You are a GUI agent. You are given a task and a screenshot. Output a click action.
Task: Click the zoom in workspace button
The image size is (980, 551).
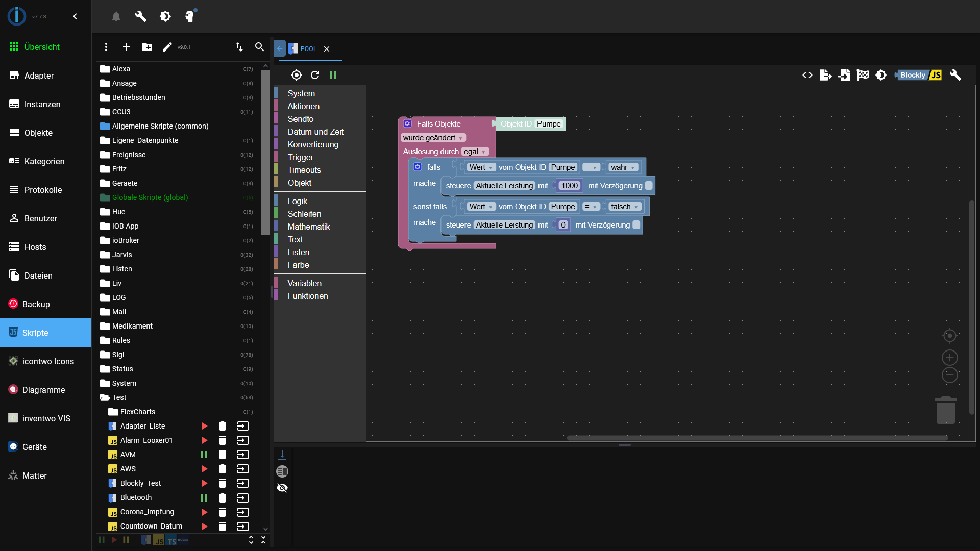coord(949,358)
